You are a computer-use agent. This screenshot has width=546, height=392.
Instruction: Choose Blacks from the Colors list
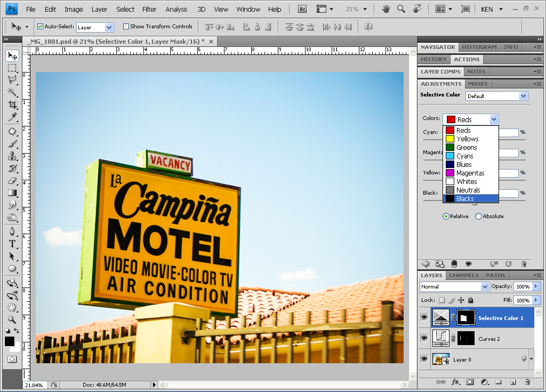coord(471,198)
